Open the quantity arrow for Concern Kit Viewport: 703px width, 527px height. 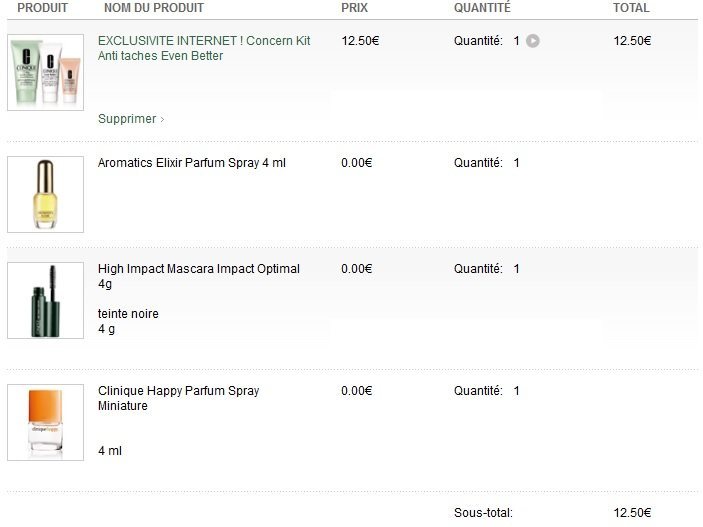click(533, 41)
